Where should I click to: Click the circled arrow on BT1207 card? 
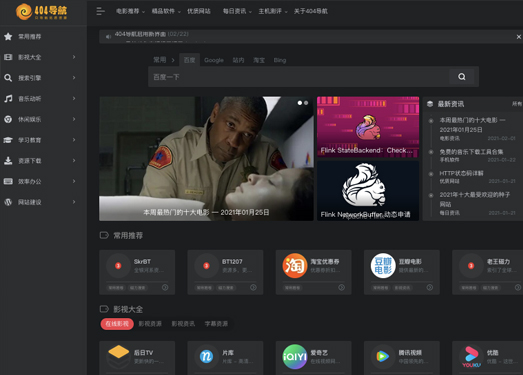pyautogui.click(x=253, y=287)
